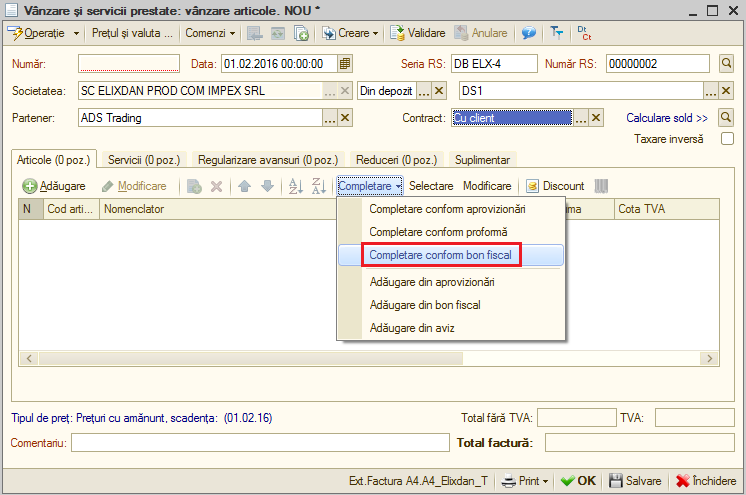Move row down with the down arrow icon
Viewport: 746px width, 495px height.
point(268,186)
